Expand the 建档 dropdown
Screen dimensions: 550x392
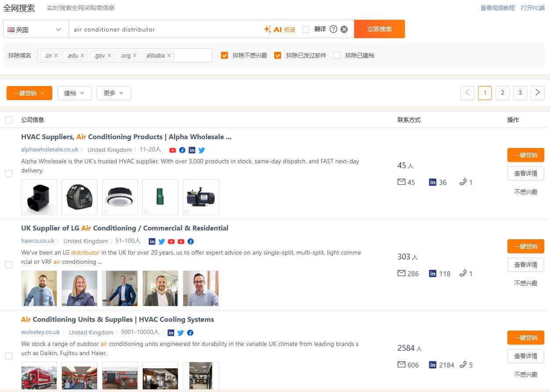[75, 93]
